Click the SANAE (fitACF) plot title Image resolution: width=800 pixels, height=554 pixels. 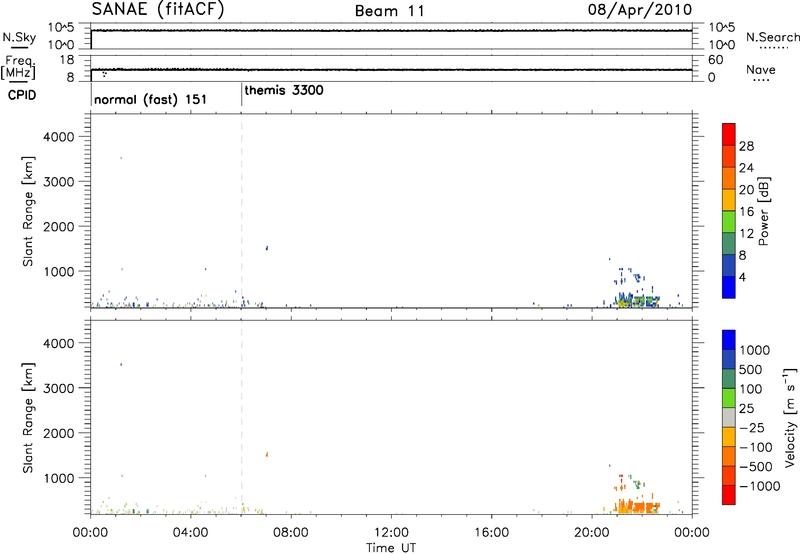(x=158, y=10)
